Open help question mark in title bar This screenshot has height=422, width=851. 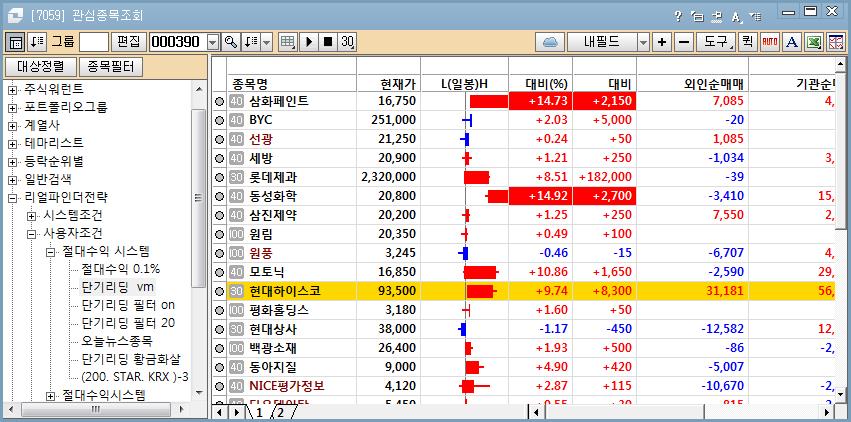(678, 16)
